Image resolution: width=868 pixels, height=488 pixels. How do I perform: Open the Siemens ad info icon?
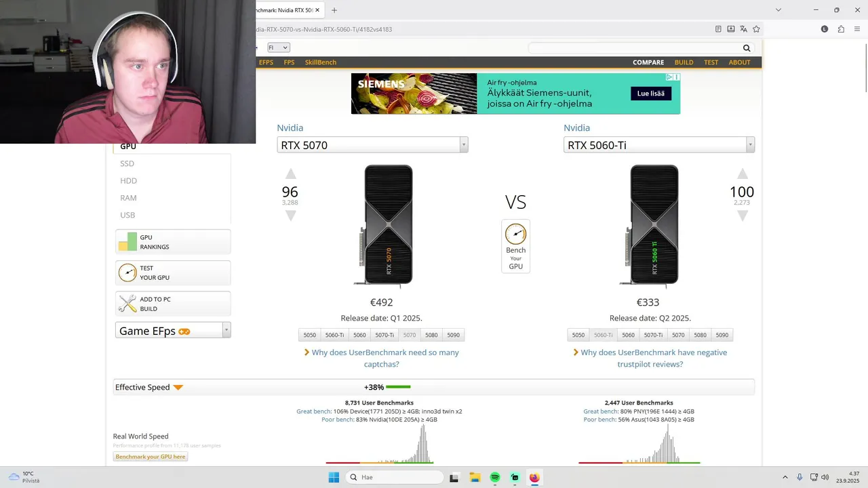tap(669, 77)
